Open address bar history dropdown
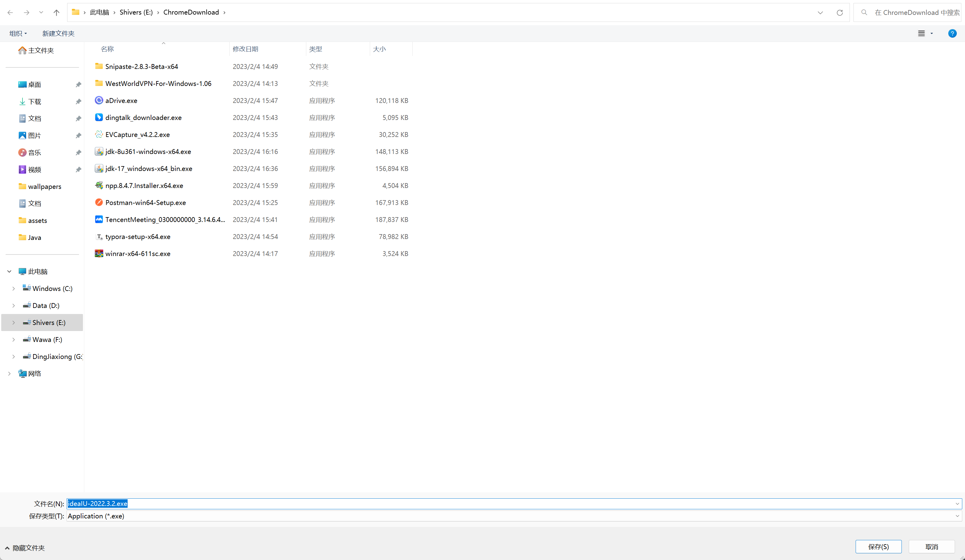 [x=820, y=13]
